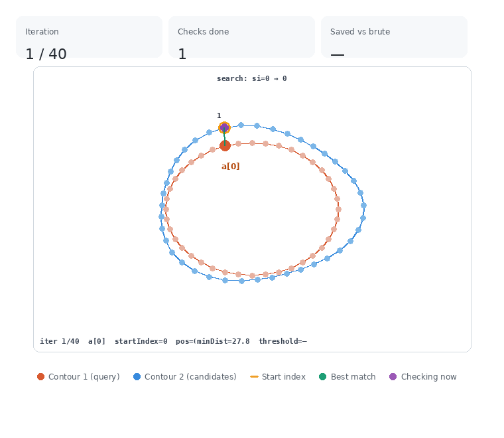
Task: Click 'threshold=—' in the status line
Action: tap(283, 341)
